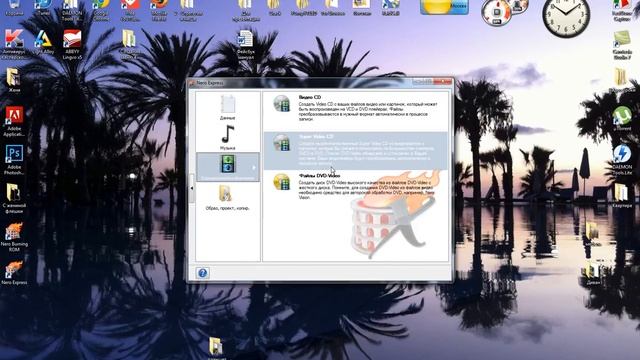The image size is (640, 360).
Task: Open the folder icon at bottom of desktop
Action: [x=216, y=348]
